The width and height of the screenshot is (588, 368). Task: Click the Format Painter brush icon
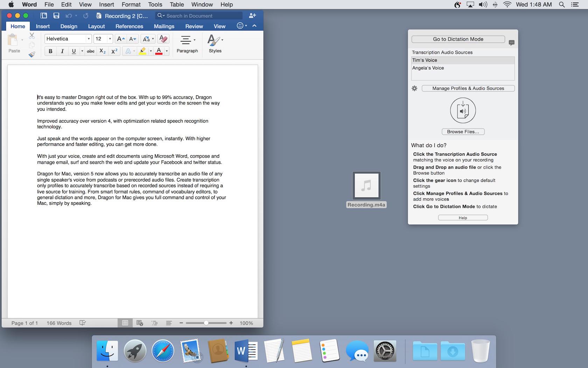tap(32, 54)
